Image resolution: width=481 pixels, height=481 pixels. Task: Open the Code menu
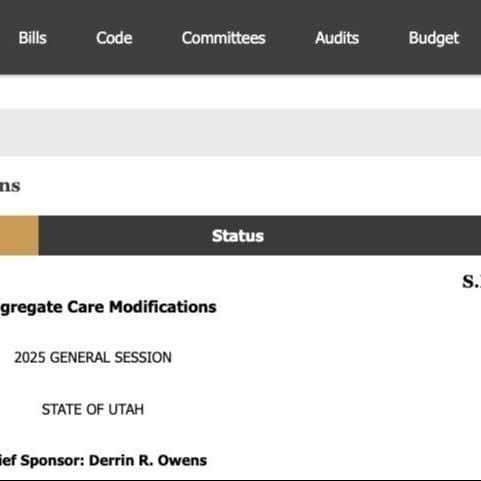click(114, 38)
